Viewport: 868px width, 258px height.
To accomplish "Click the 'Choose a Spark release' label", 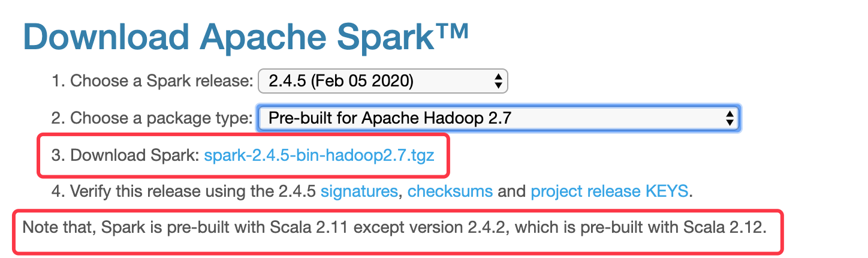I will (161, 82).
